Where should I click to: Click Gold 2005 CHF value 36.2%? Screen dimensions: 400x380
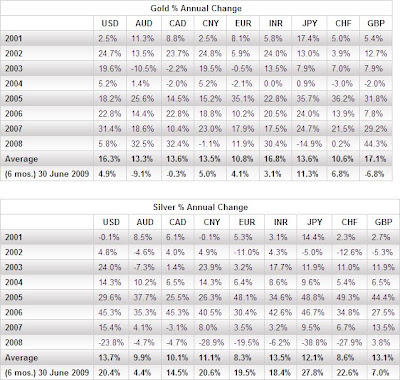pos(343,99)
